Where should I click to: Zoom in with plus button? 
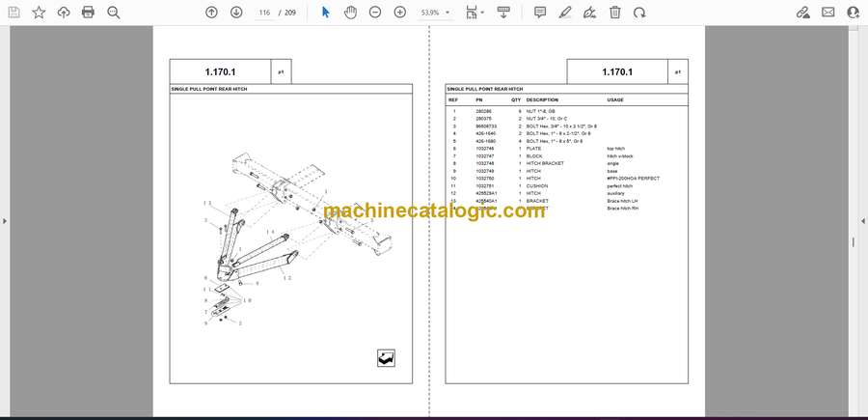[x=399, y=13]
